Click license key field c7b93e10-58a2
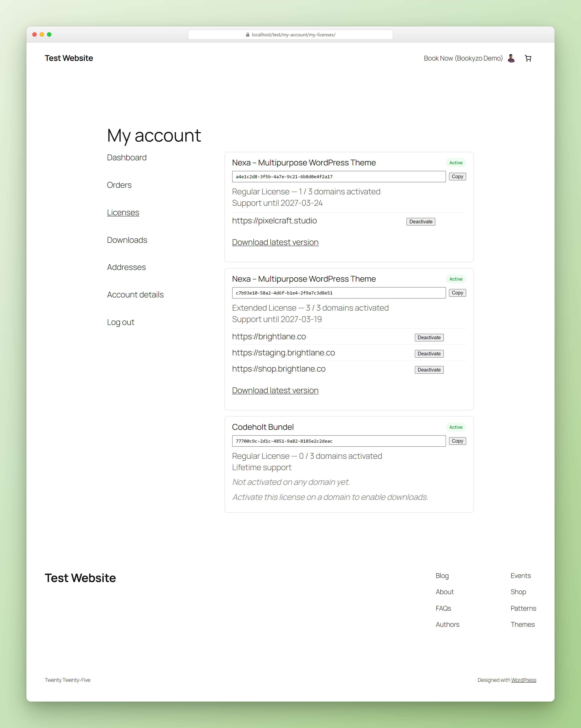The height and width of the screenshot is (728, 581). click(339, 293)
